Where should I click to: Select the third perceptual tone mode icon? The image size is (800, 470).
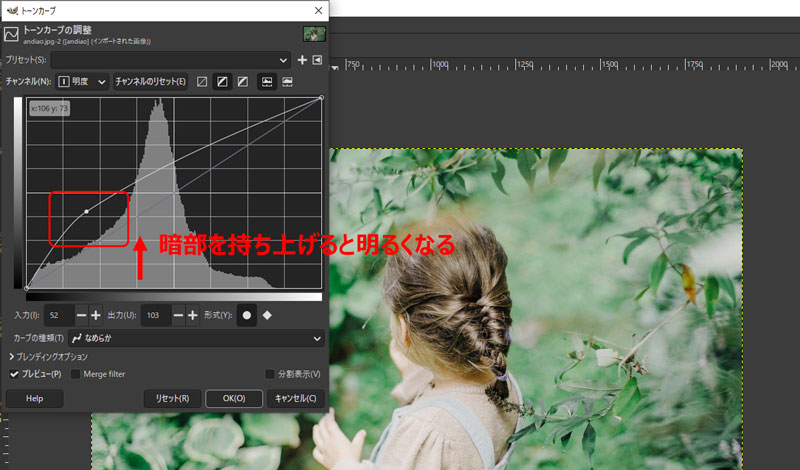click(x=243, y=82)
